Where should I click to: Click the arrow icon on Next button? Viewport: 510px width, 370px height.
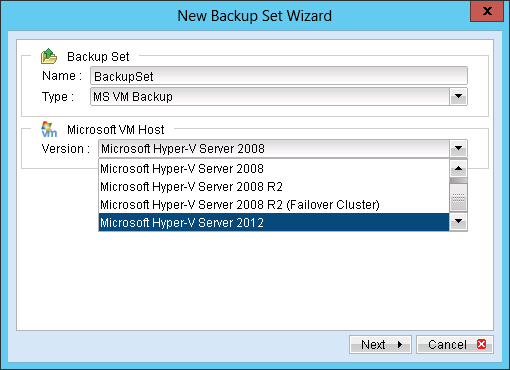click(400, 345)
